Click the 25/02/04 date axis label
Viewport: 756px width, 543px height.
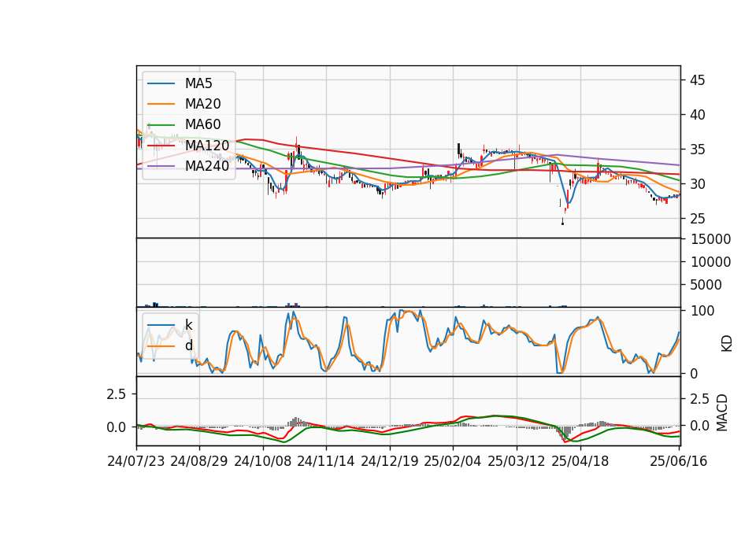(x=453, y=461)
